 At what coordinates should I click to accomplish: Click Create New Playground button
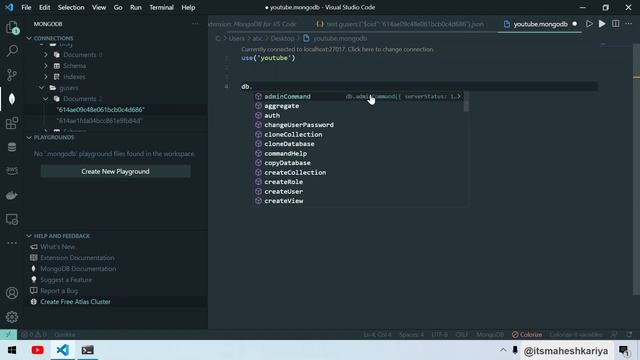click(x=116, y=171)
